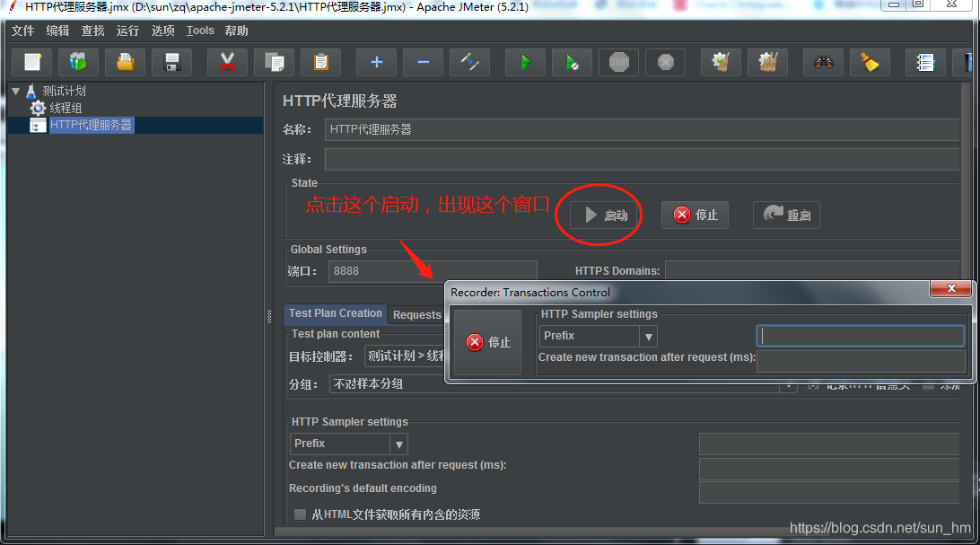The width and height of the screenshot is (980, 545).
Task: Click the 重启 button
Action: coord(786,215)
